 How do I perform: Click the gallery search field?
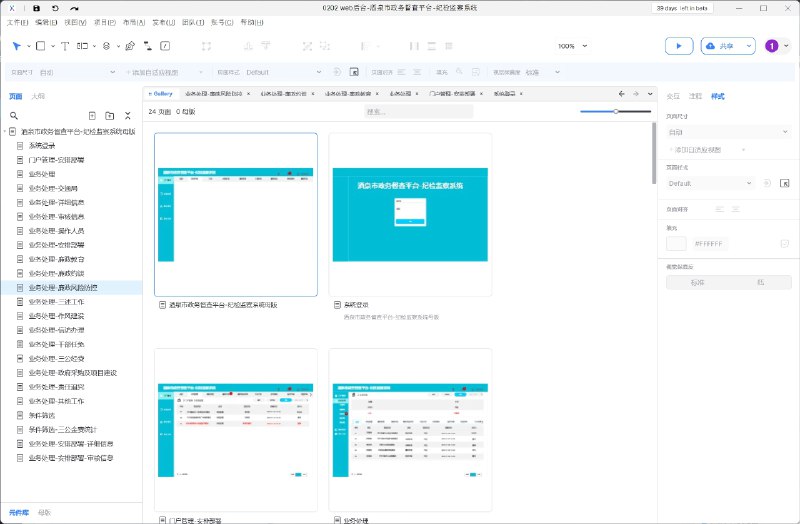[x=418, y=111]
